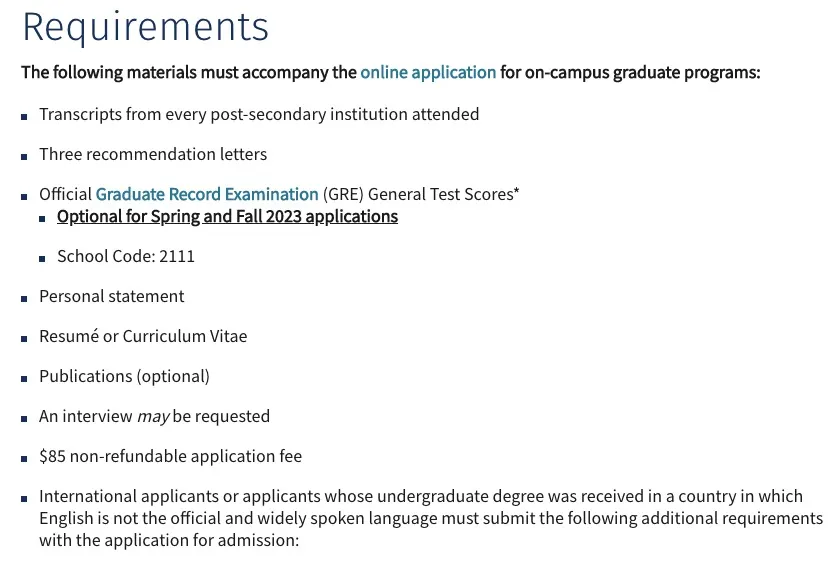Click the Requirements heading

coord(145,27)
